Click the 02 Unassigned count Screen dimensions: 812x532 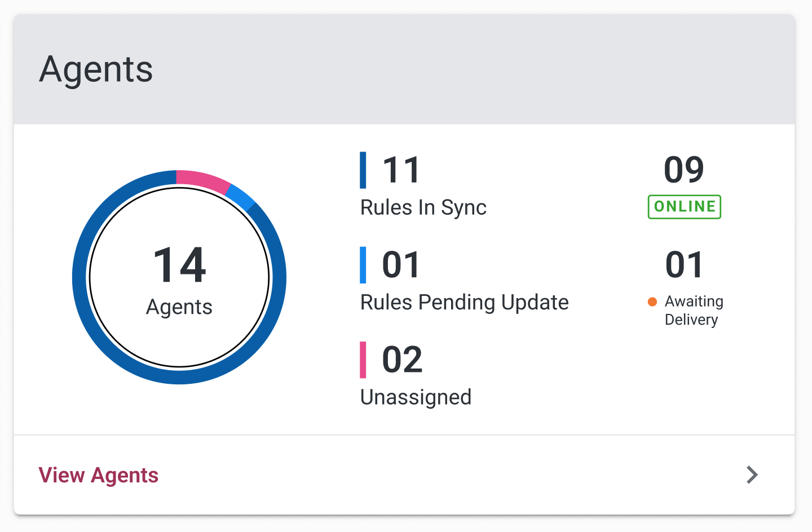(402, 360)
